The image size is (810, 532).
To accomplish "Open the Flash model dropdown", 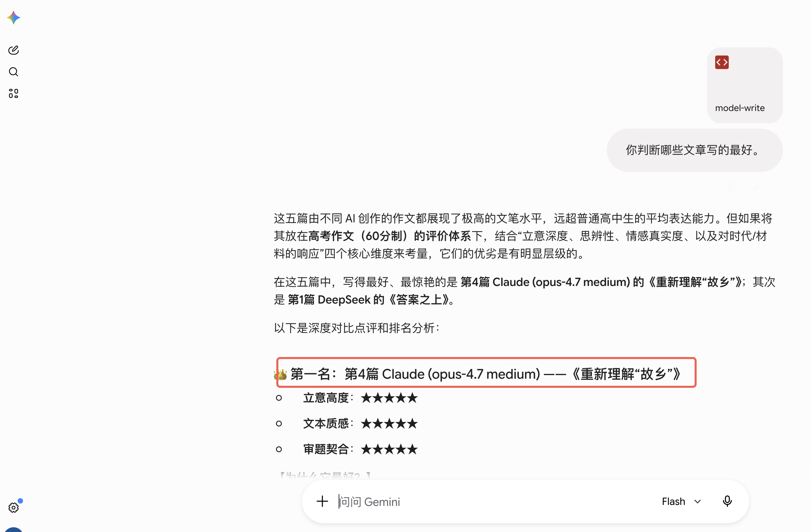I will click(x=681, y=502).
